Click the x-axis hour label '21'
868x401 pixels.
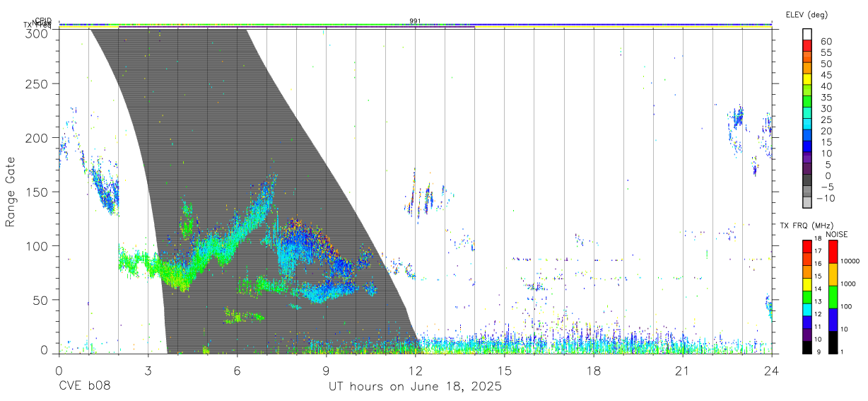click(x=683, y=370)
